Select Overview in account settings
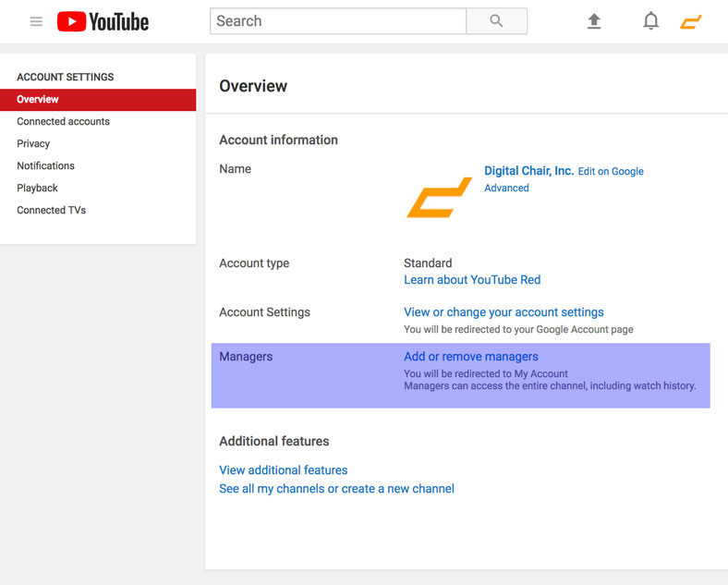Viewport: 728px width, 585px height. point(98,100)
